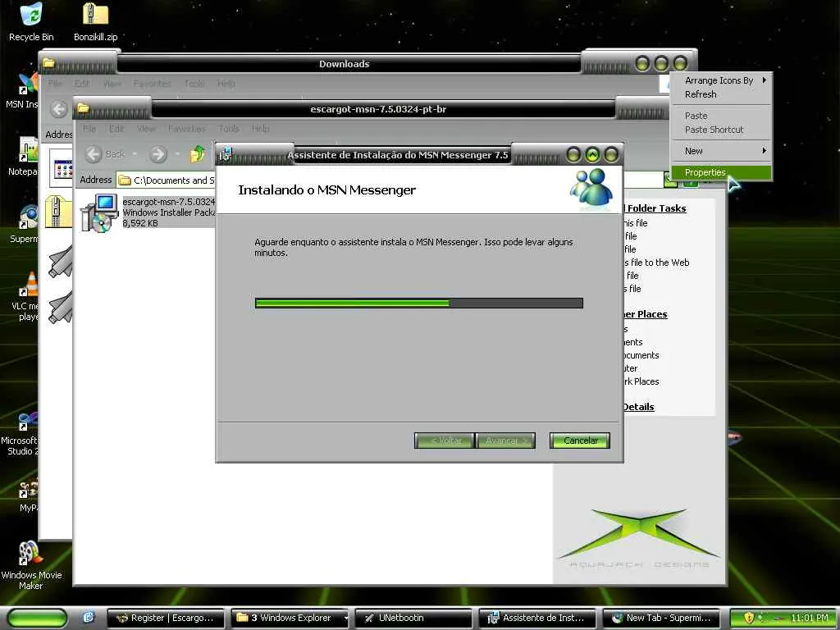840x630 pixels.
Task: Select the zip folder icon in Downloads window
Action: pyautogui.click(x=59, y=211)
